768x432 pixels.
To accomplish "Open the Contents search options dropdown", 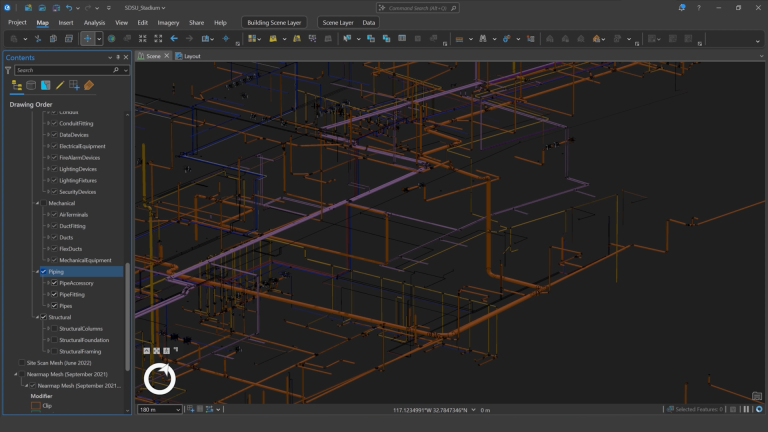I will [x=126, y=70].
